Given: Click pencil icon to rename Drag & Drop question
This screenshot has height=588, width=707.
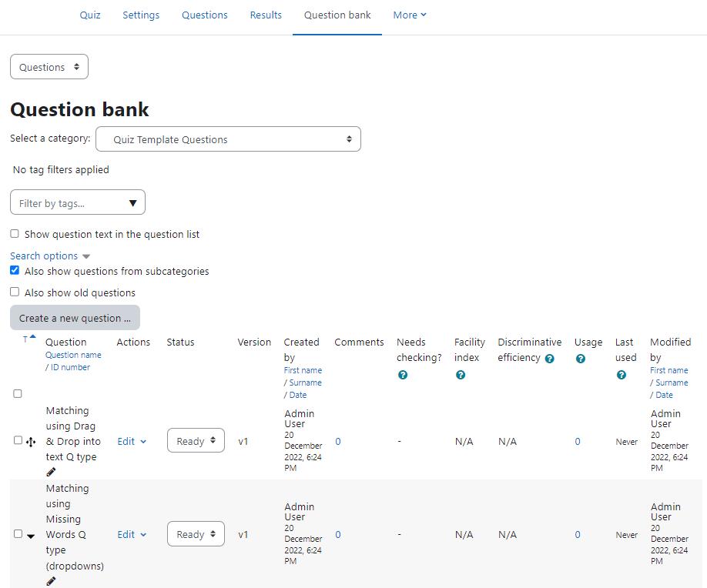Looking at the screenshot, I should (x=51, y=472).
